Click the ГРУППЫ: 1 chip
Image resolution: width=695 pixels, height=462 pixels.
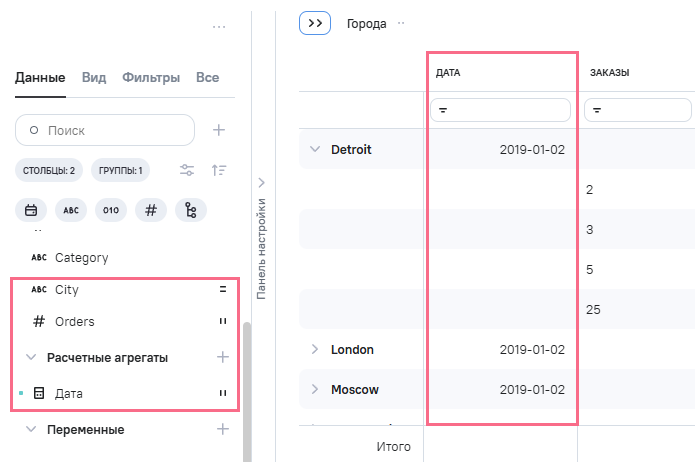120,170
